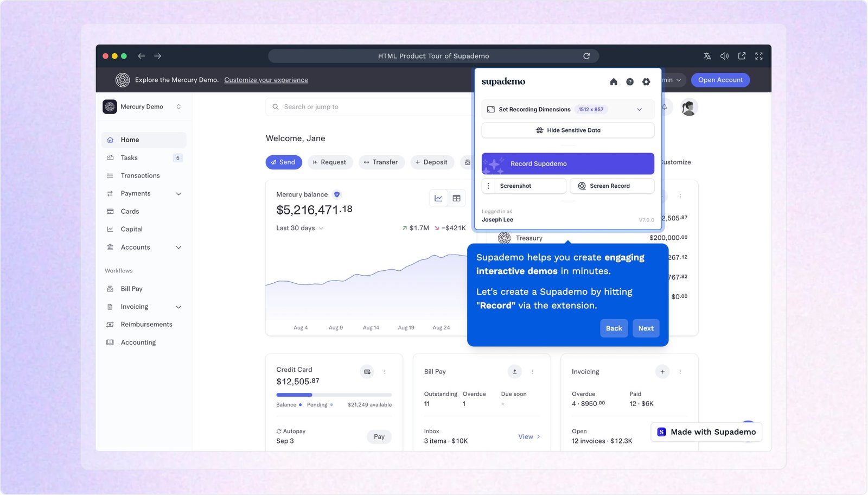Open the Bill Pay panel three-dot menu
The height and width of the screenshot is (495, 868).
(x=532, y=372)
